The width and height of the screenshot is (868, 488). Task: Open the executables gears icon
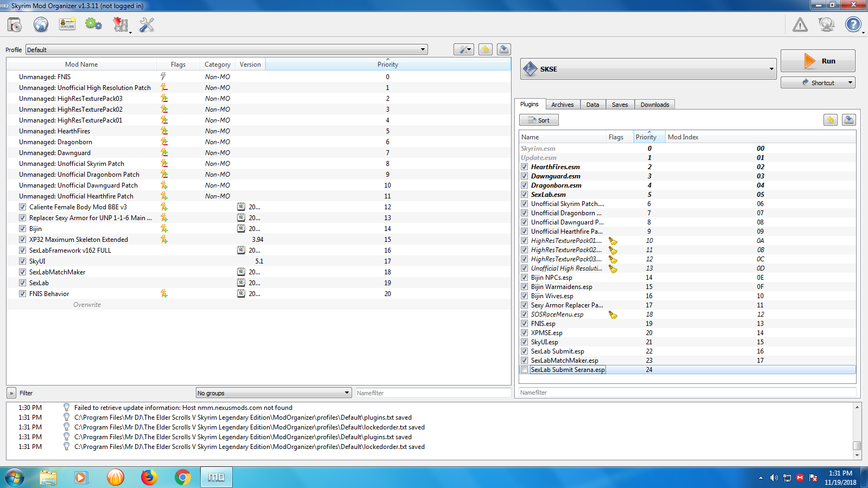(93, 24)
